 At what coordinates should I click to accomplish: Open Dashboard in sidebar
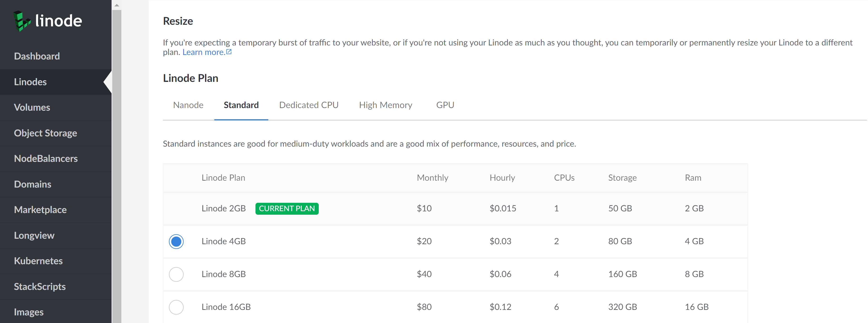tap(37, 56)
